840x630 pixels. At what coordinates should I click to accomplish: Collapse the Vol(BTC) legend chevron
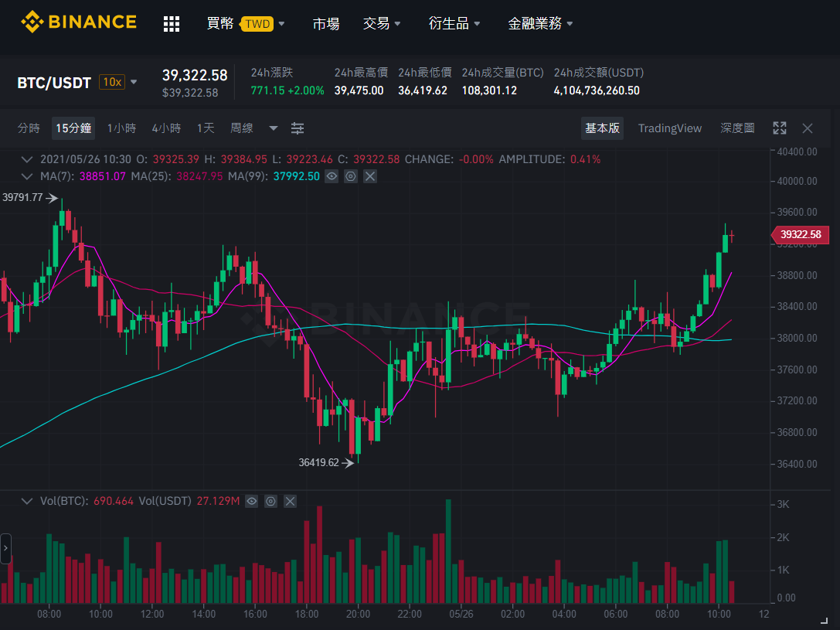click(x=26, y=502)
